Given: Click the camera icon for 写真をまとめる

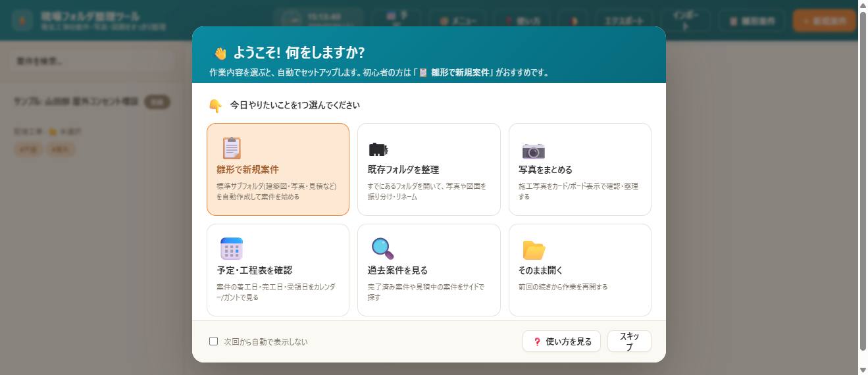Looking at the screenshot, I should (533, 151).
